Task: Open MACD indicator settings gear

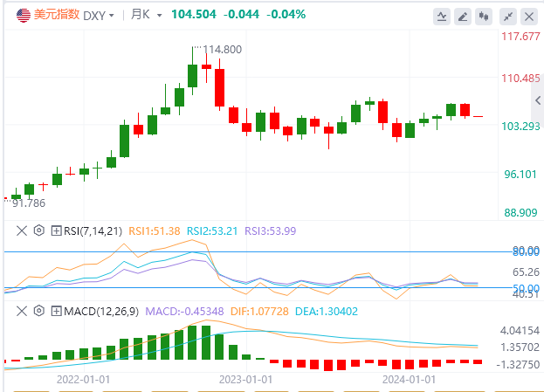Action: (38, 311)
